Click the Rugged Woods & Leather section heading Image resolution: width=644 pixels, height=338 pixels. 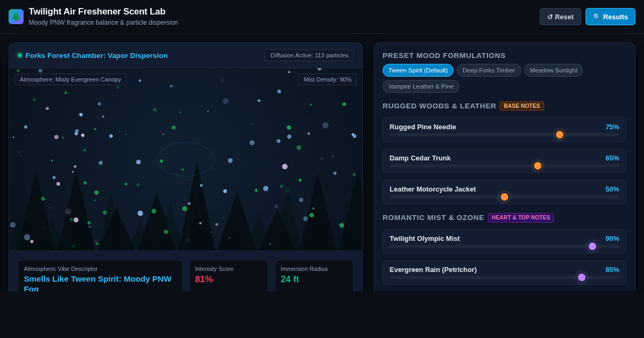pos(440,106)
